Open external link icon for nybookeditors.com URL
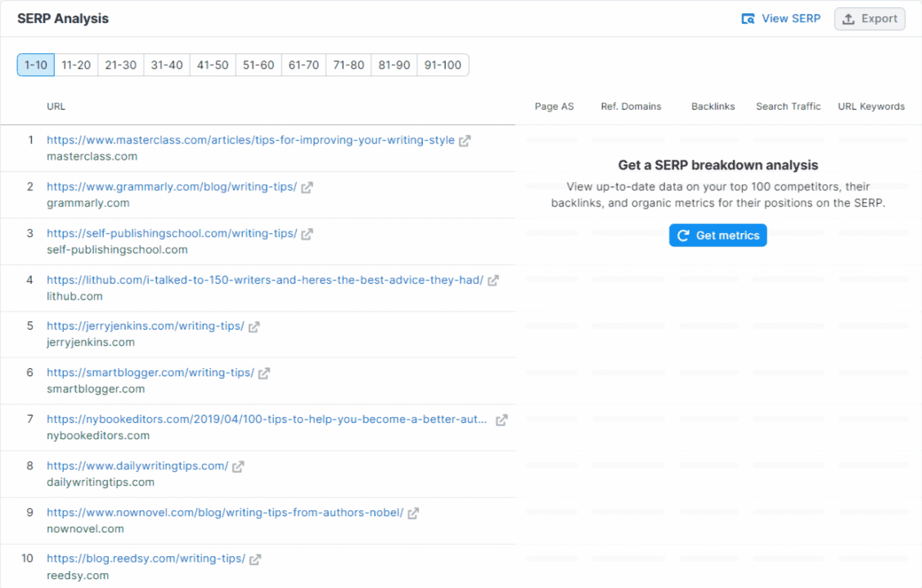The image size is (922, 588). (501, 420)
